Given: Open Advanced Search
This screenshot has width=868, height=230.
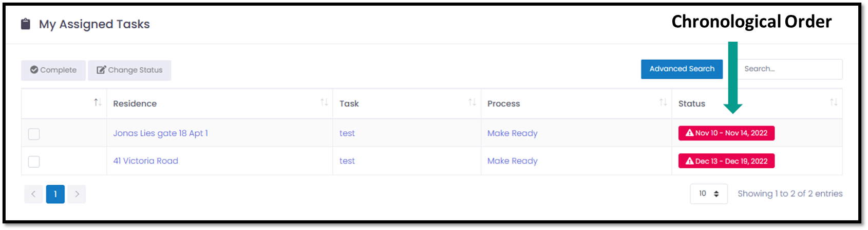Looking at the screenshot, I should (x=682, y=69).
